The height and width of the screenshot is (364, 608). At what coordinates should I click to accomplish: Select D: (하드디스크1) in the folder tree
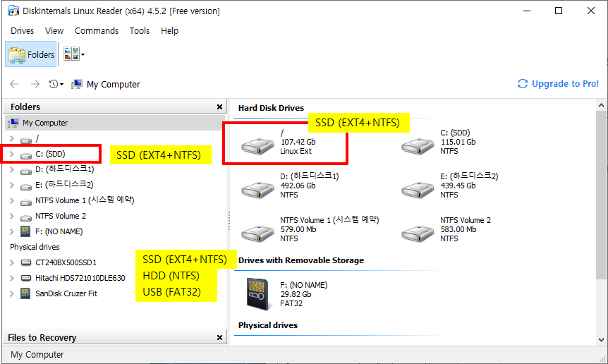pos(65,169)
